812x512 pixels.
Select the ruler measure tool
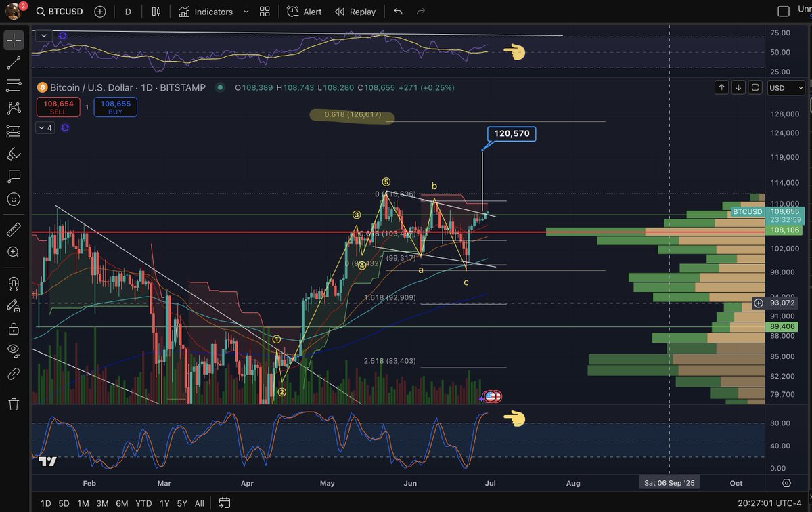[x=14, y=229]
